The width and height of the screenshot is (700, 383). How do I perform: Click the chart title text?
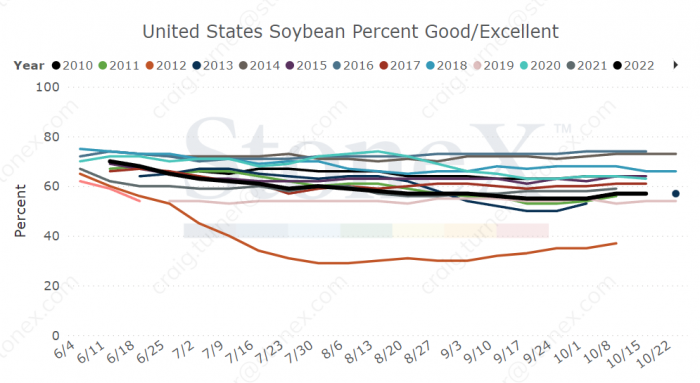point(350,32)
